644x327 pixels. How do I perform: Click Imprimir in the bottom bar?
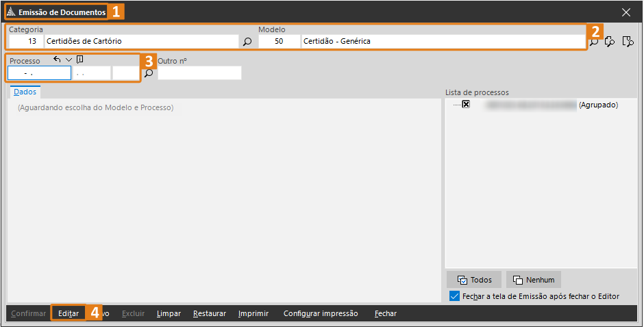click(253, 313)
